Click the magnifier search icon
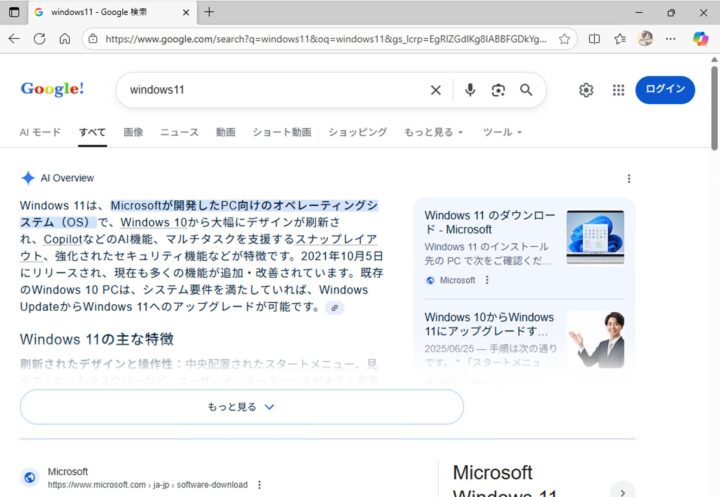This screenshot has width=720, height=497. coord(526,90)
